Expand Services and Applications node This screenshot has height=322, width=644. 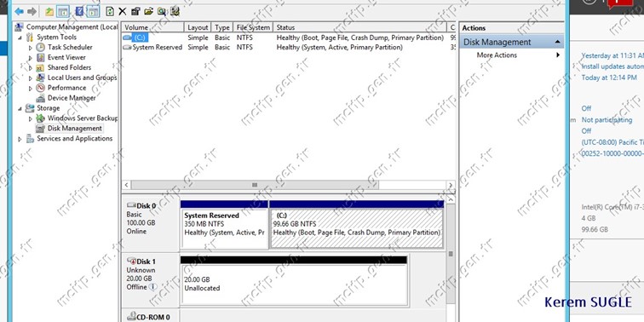[20, 139]
